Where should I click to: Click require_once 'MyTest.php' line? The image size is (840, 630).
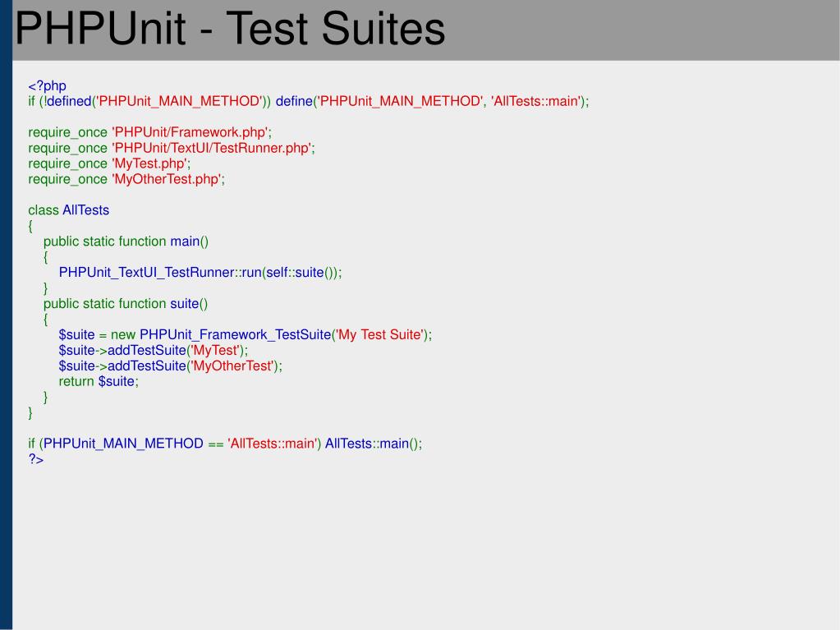pos(109,163)
